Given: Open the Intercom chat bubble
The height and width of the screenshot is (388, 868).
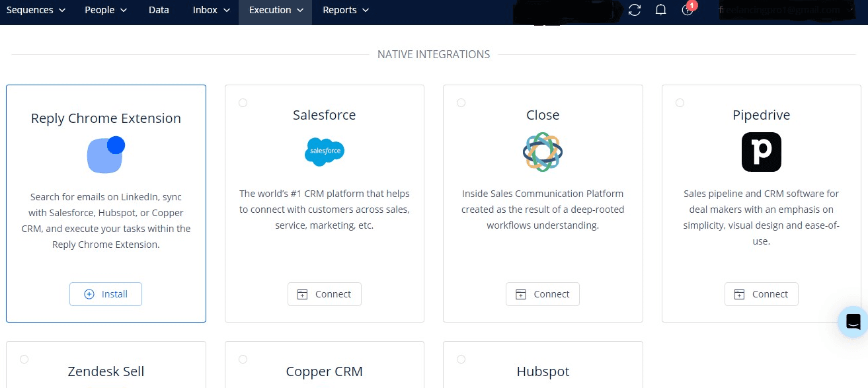Looking at the screenshot, I should [853, 322].
